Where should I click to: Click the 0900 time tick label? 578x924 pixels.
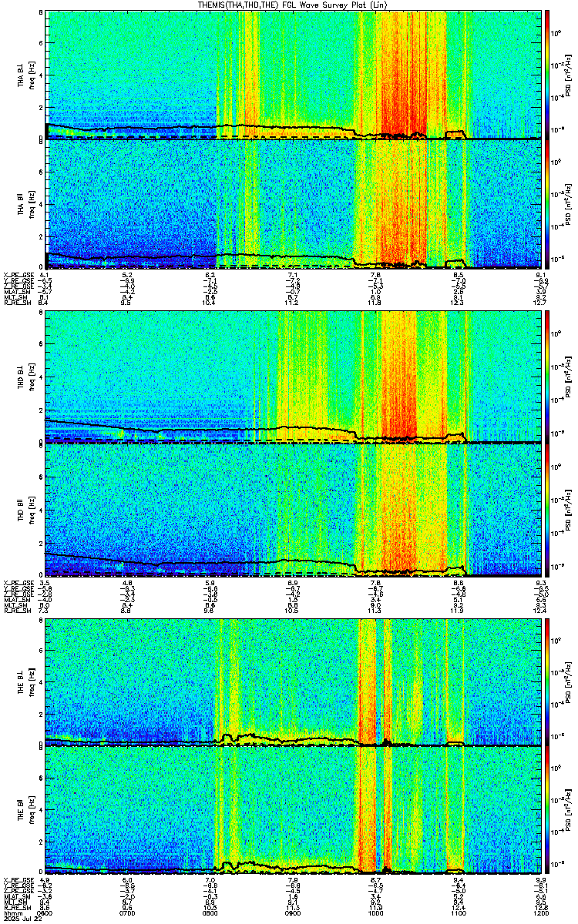(294, 914)
